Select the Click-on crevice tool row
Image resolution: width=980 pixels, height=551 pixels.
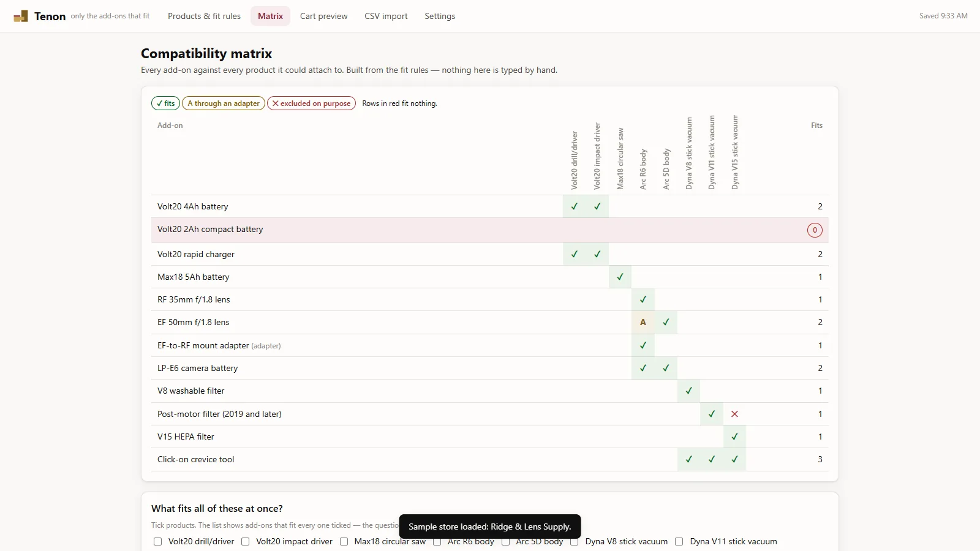click(489, 460)
